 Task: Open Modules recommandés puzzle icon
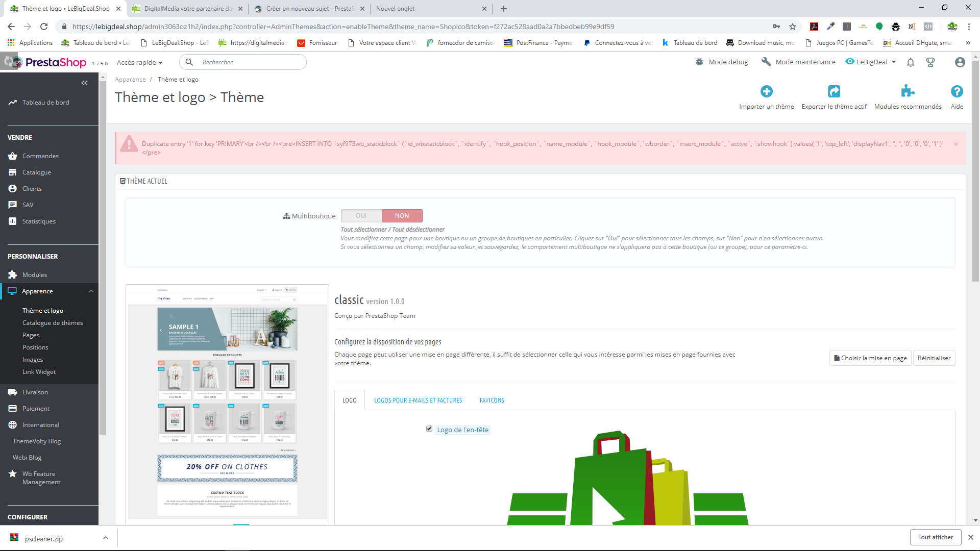click(907, 91)
